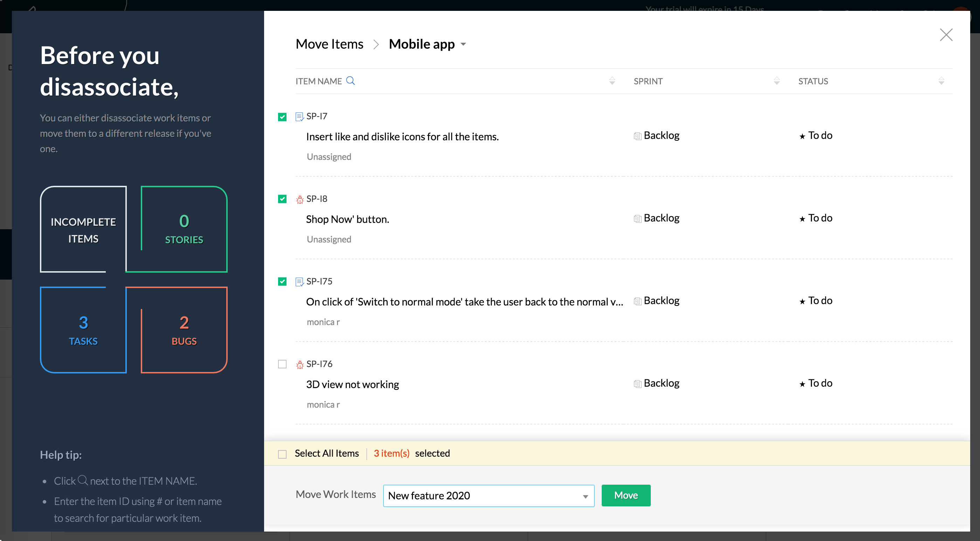Image resolution: width=980 pixels, height=541 pixels.
Task: Click the bug icon beside SP-I76
Action: click(300, 364)
